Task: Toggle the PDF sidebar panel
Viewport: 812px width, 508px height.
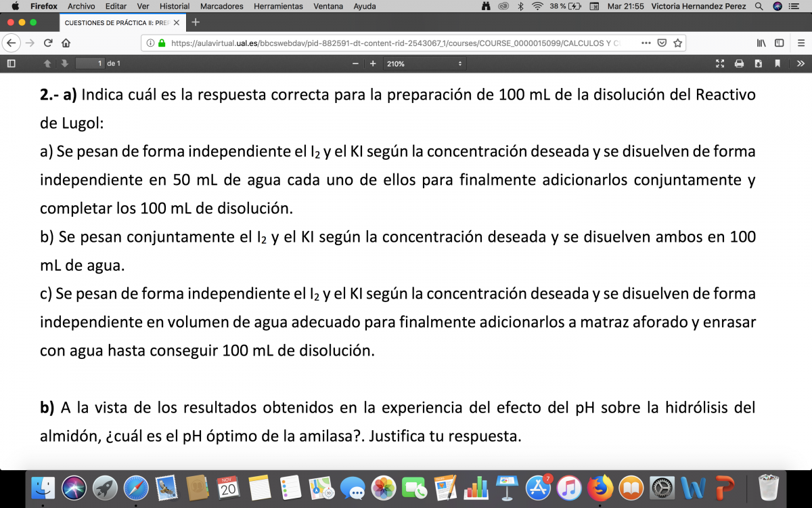Action: tap(10, 64)
